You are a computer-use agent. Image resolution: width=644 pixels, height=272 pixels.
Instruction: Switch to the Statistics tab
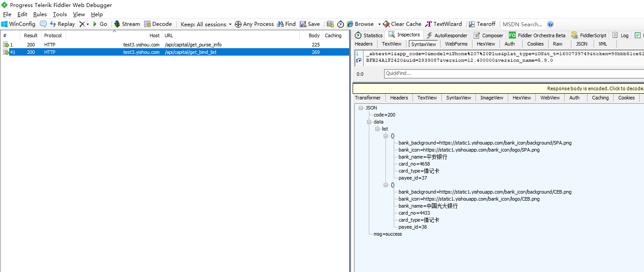pos(369,35)
